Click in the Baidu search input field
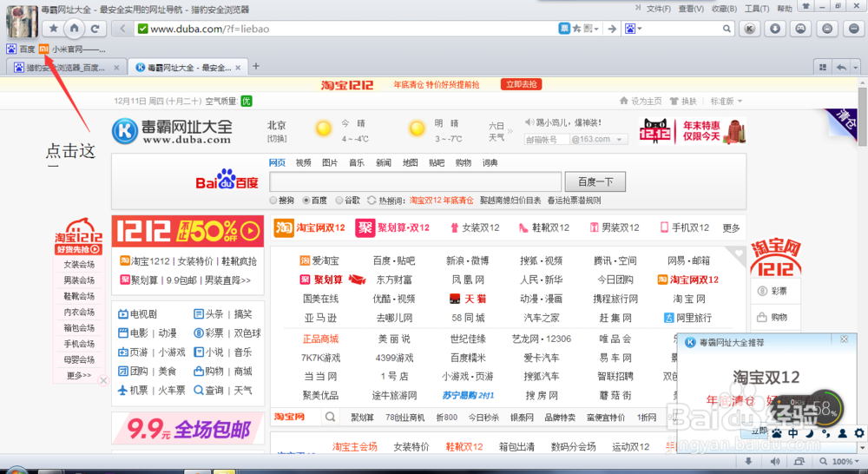Viewport: 868px width, 474px height. 415,181
